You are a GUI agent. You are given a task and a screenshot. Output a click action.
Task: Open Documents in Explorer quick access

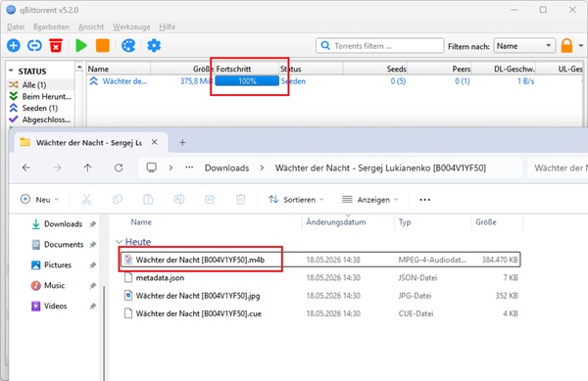63,244
